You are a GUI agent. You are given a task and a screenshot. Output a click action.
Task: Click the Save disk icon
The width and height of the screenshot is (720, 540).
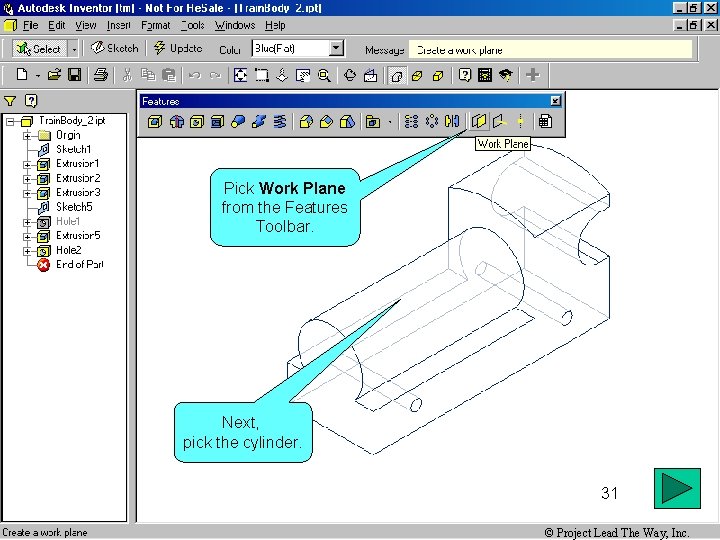click(x=74, y=75)
